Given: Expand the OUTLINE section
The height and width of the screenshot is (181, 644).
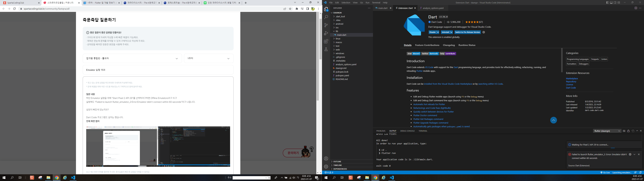Looking at the screenshot, I should (352, 162).
